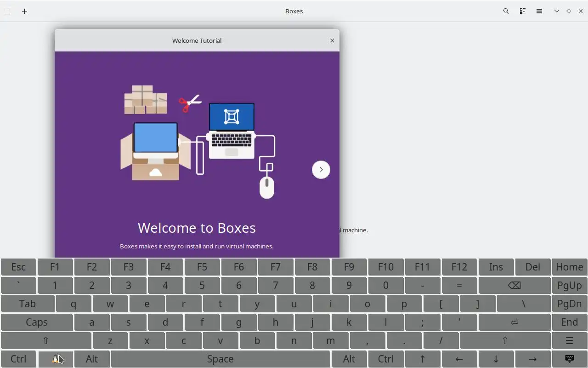
Task: Tap the three-line Menu key below End
Action: (x=570, y=340)
